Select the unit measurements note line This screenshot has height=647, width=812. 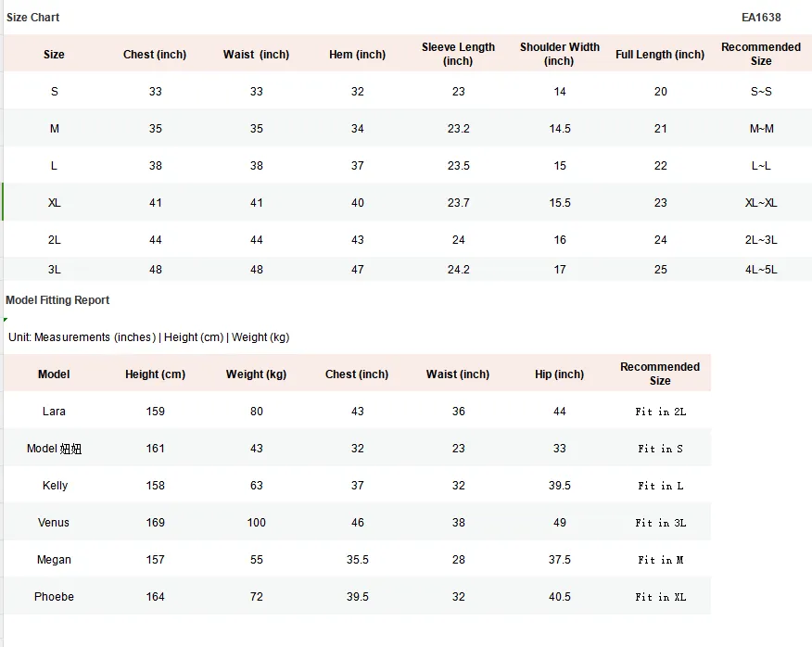148,337
